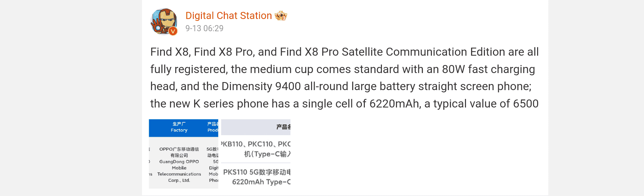
Task: Open the Factory table image thumbnail
Action: click(184, 154)
